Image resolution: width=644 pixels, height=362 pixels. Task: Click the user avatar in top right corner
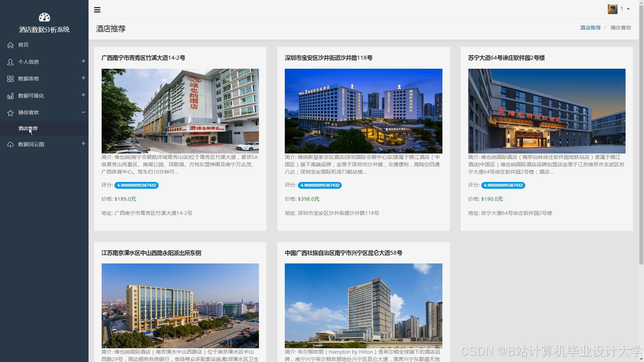pyautogui.click(x=612, y=9)
